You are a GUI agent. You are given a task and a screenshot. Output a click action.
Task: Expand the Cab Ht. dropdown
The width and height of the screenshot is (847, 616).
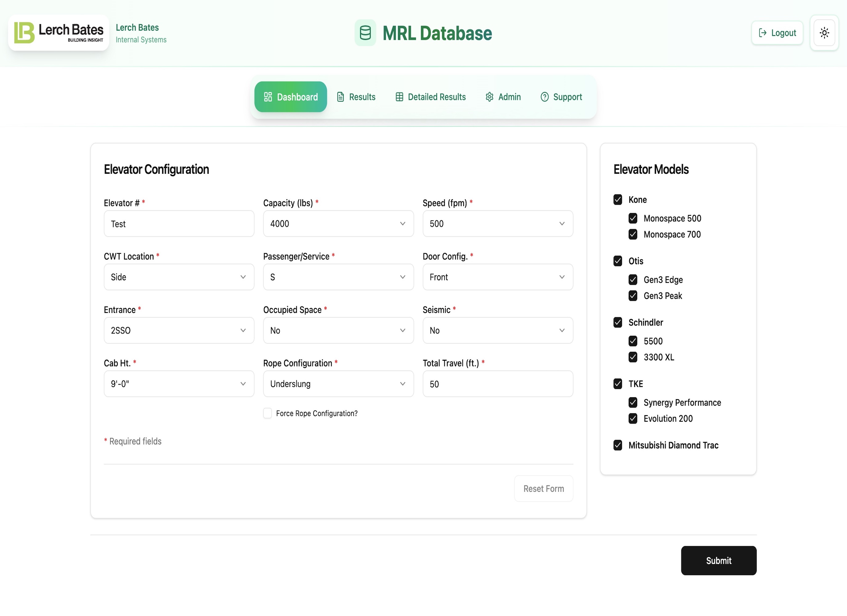(179, 384)
